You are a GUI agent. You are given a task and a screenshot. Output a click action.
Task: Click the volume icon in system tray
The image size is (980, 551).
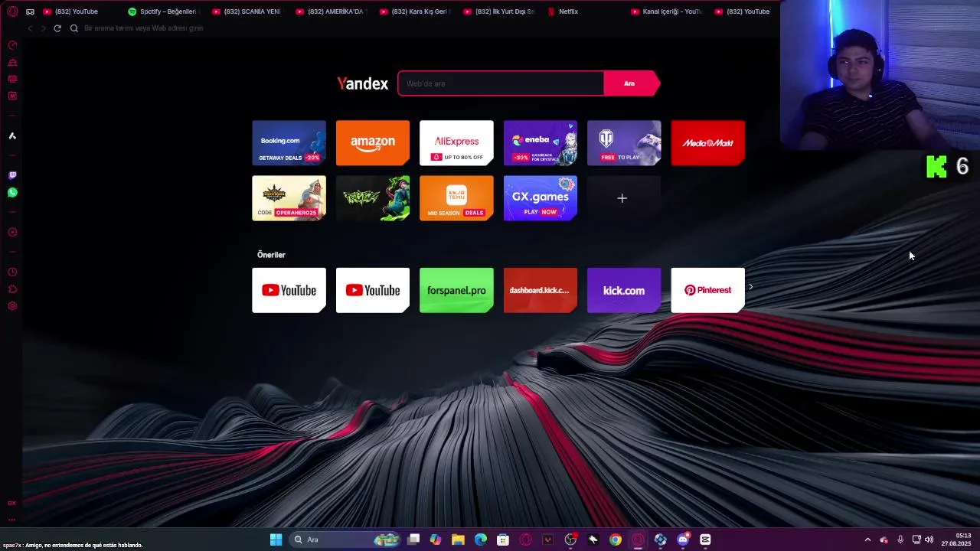coord(929,540)
